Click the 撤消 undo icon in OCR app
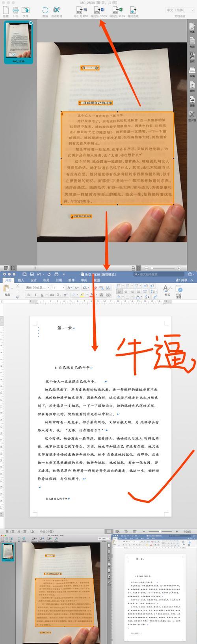 (45, 11)
